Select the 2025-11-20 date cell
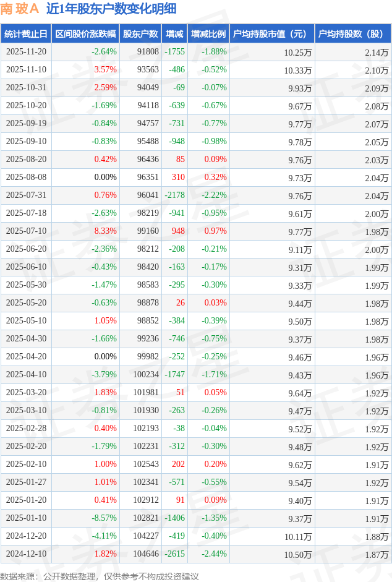 pos(26,52)
